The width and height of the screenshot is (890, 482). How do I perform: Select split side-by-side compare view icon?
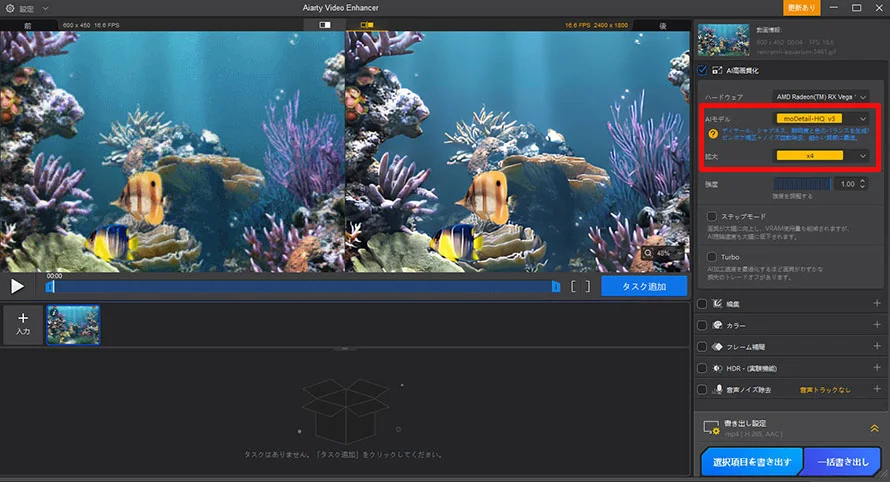[x=367, y=25]
